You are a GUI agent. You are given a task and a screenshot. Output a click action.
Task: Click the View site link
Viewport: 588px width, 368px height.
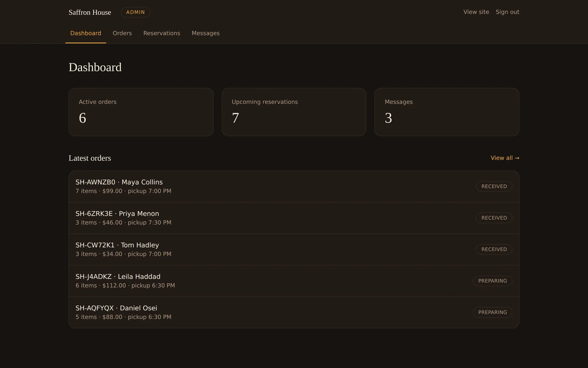pos(476,12)
